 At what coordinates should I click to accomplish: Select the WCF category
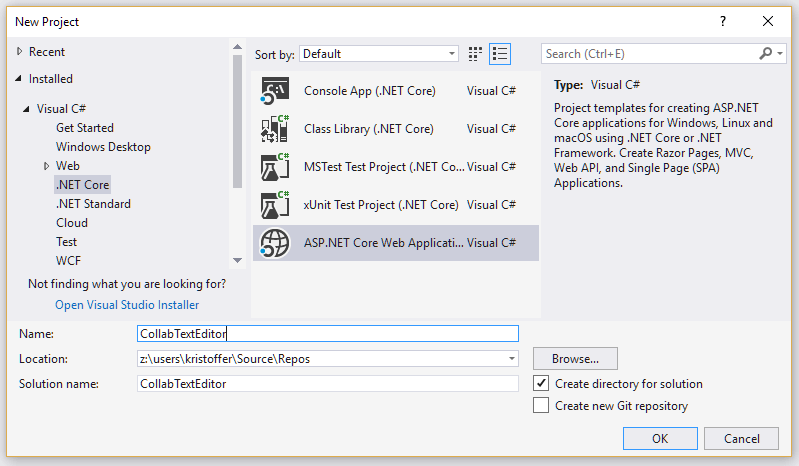click(x=68, y=261)
